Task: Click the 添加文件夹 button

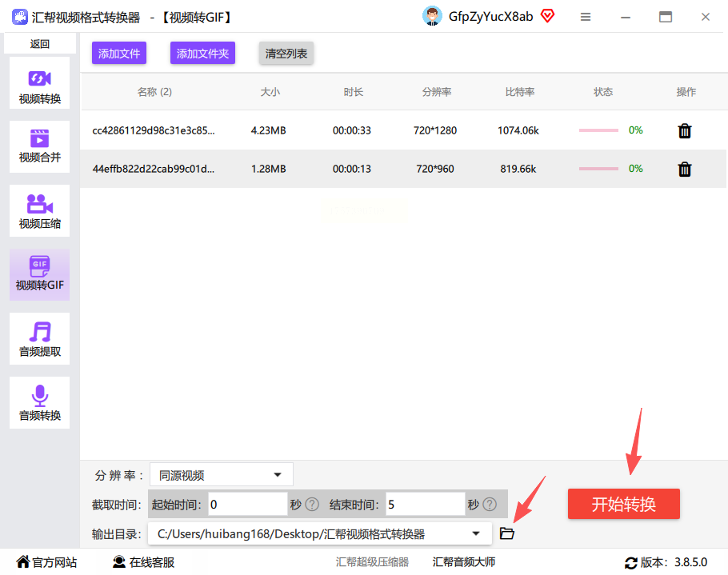Action: 202,54
